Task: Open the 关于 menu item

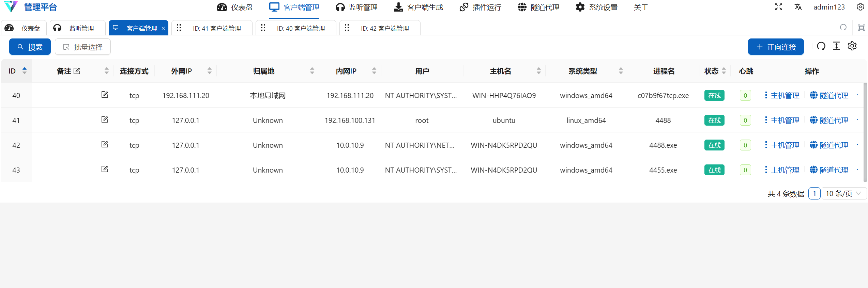Action: (641, 7)
